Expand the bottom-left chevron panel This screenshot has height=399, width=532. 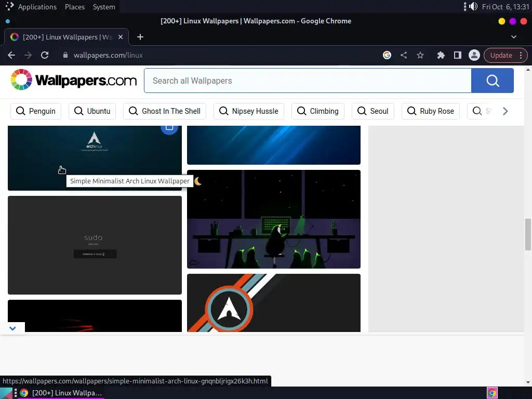click(12, 328)
